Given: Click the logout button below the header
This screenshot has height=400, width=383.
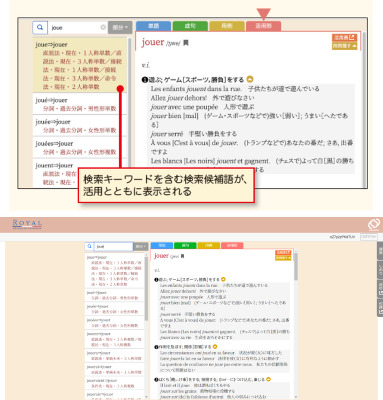Looking at the screenshot, I should 369,236.
